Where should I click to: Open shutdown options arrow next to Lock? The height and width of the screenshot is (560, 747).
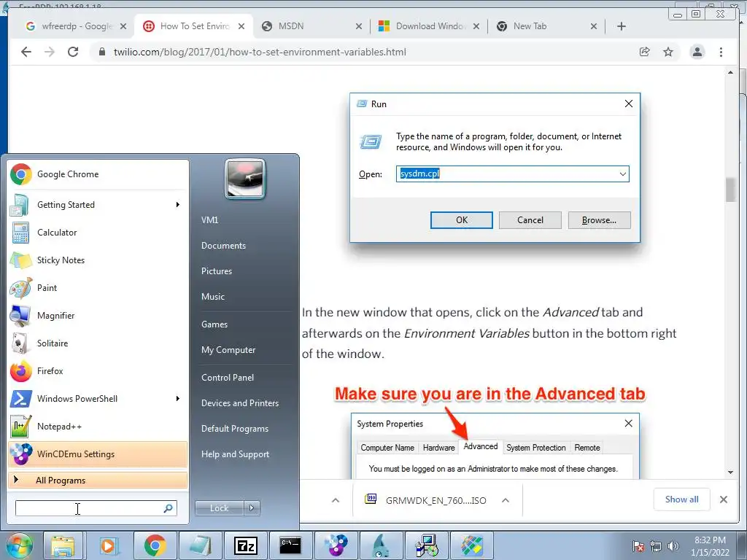[252, 508]
